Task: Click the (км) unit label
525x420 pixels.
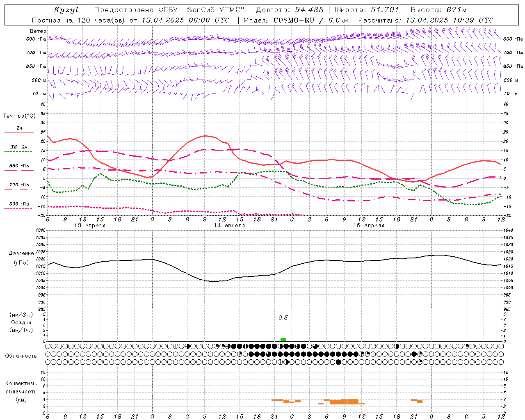Action: (21, 399)
